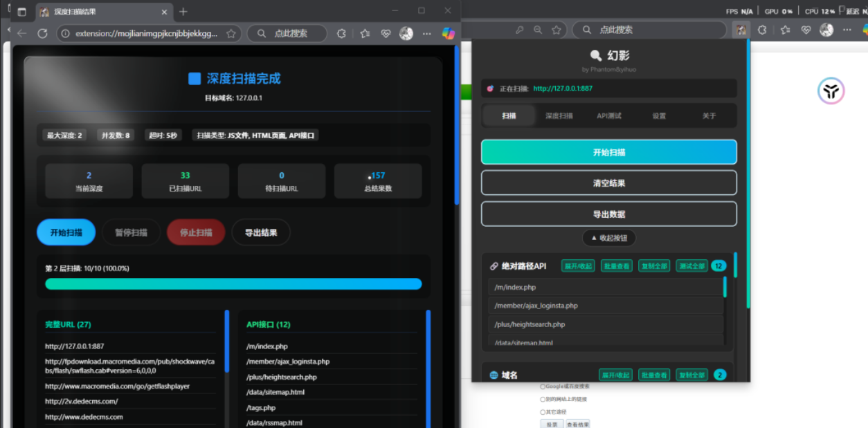
Task: Click 开始扫描 gradient button in popup
Action: coord(609,152)
